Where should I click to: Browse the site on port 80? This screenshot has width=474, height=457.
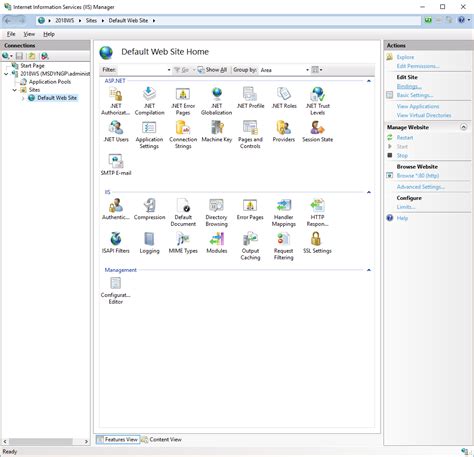click(418, 176)
